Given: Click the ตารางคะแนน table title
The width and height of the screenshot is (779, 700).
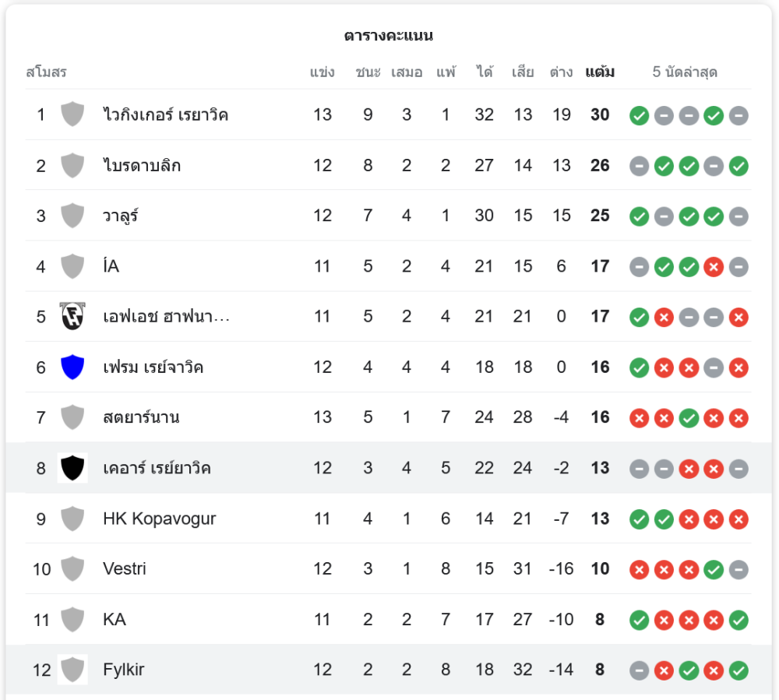Looking at the screenshot, I should point(389,36).
